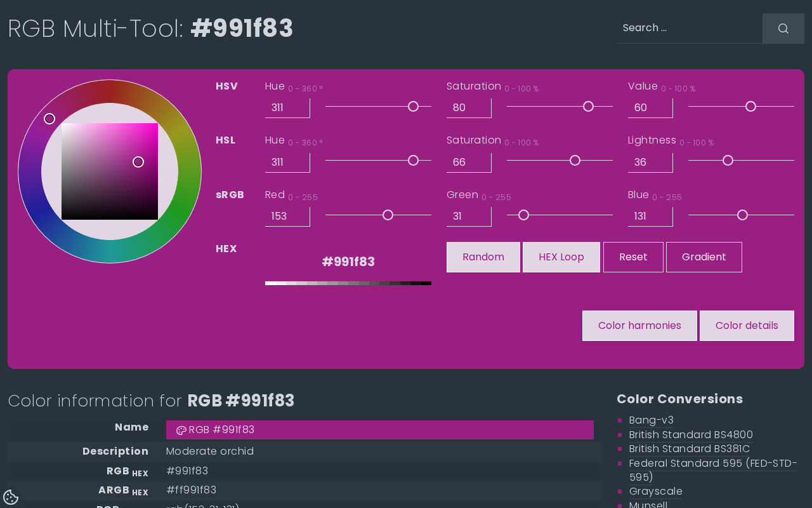Open the Grayscale conversion link
This screenshot has height=508, width=812.
[655, 491]
